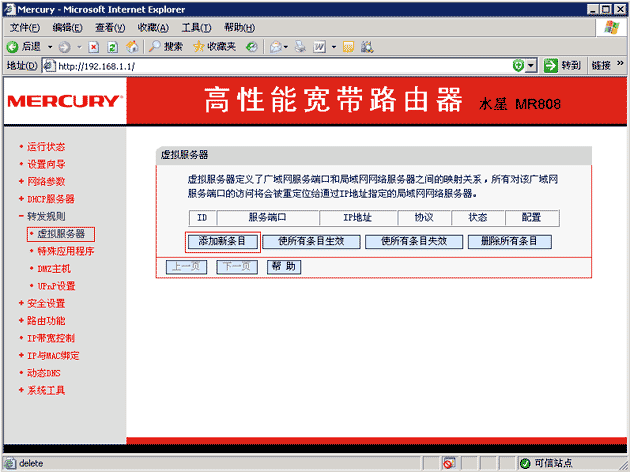Click the Back (后退) arrow icon

click(x=12, y=47)
